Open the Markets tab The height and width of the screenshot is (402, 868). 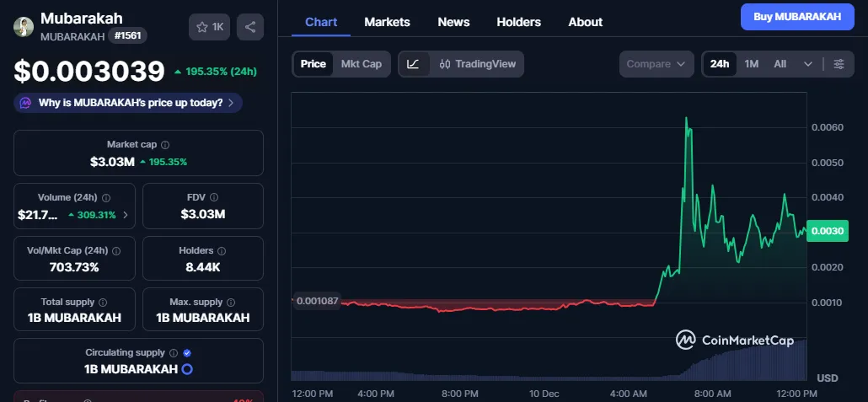tap(387, 22)
